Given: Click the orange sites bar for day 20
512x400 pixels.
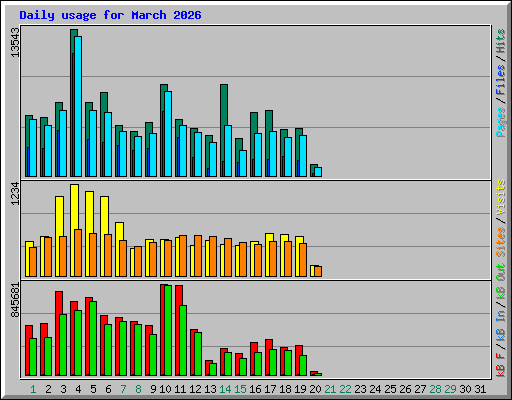Looking at the screenshot, I should (318, 271).
